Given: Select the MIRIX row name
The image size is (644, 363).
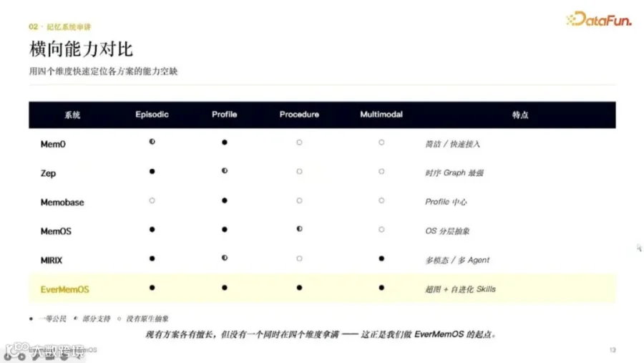Looking at the screenshot, I should click(52, 260).
